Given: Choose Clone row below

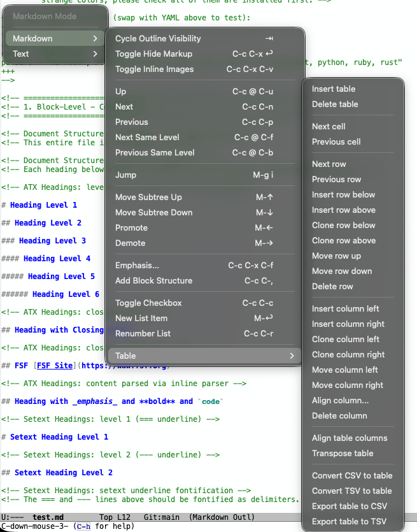Looking at the screenshot, I should [353, 225].
